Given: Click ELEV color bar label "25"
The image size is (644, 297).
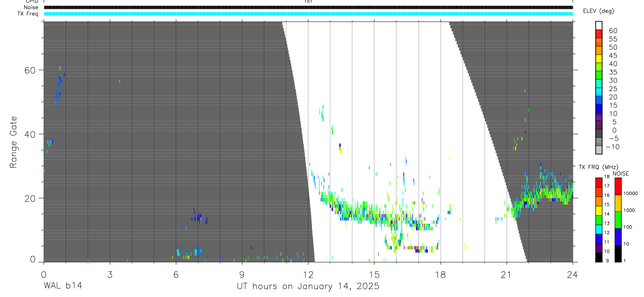Looking at the screenshot, I should (613, 89).
